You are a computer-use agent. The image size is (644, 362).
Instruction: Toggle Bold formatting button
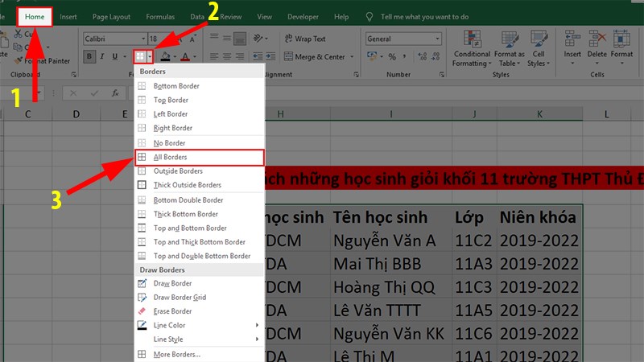(89, 56)
